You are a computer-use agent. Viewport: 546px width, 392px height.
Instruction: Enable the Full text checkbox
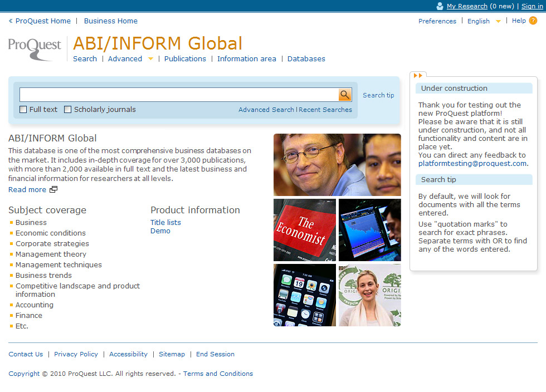[x=23, y=110]
